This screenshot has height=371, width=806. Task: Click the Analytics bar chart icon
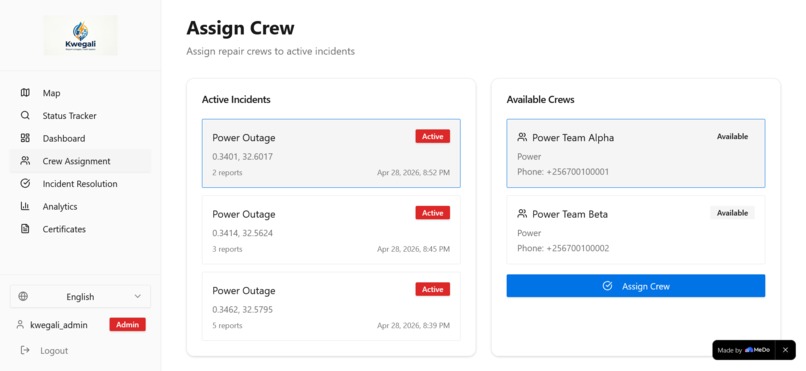pyautogui.click(x=25, y=206)
